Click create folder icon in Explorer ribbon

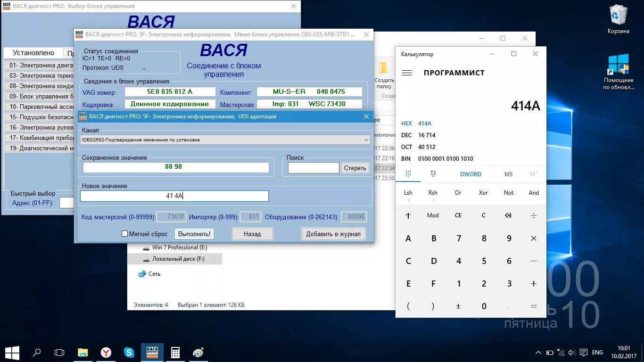(384, 75)
